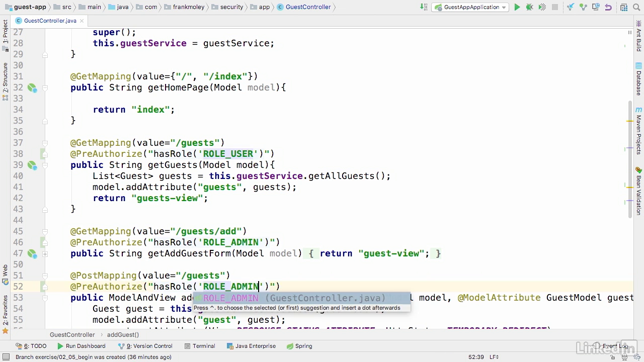Toggle fold marker at line 52 annotation
The width and height of the screenshot is (644, 362).
[45, 287]
